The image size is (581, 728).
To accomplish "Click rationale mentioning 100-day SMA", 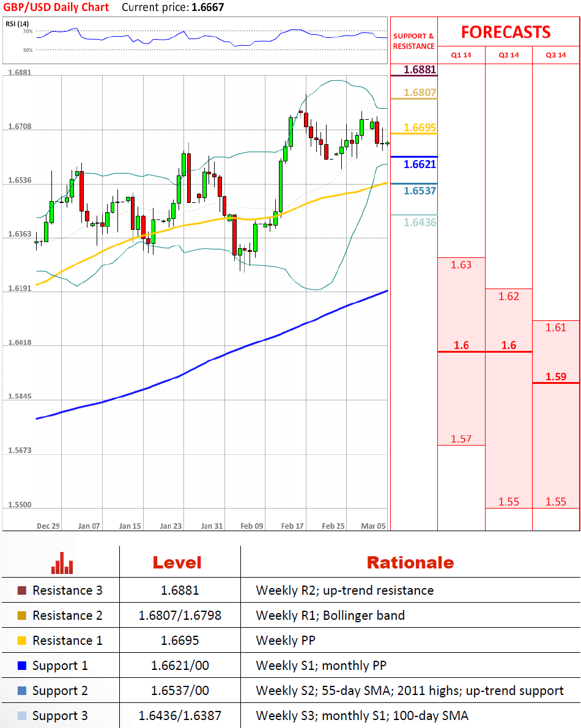I will click(362, 716).
